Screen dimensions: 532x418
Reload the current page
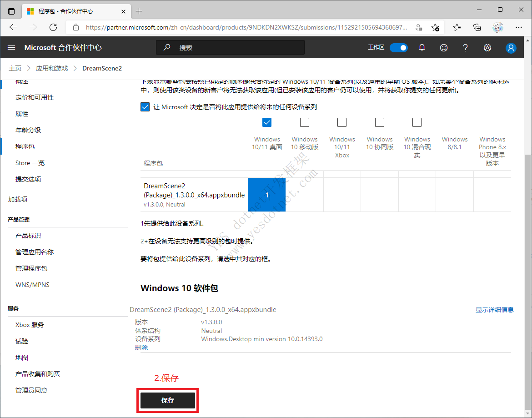pyautogui.click(x=53, y=27)
